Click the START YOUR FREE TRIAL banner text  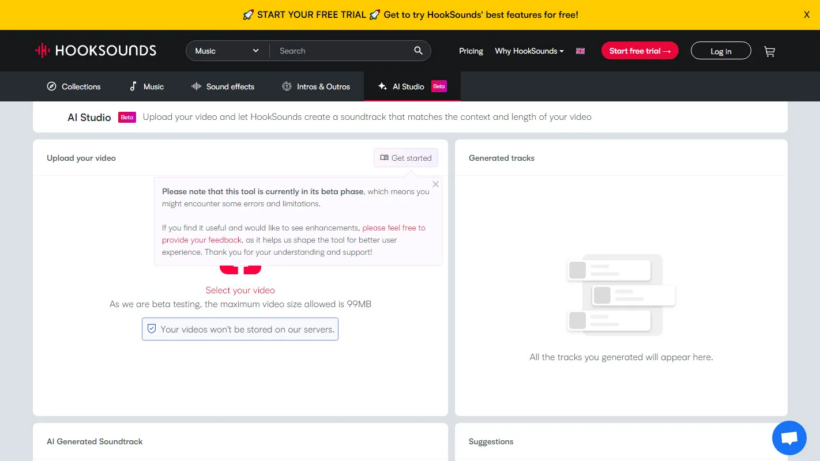pos(410,15)
